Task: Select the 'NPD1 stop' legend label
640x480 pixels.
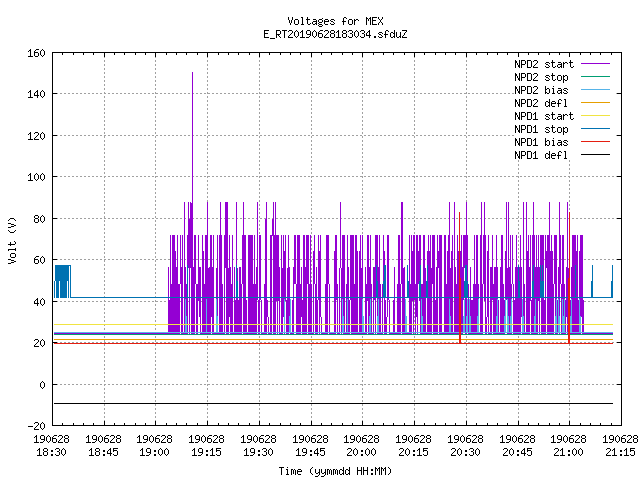Action: (x=541, y=129)
